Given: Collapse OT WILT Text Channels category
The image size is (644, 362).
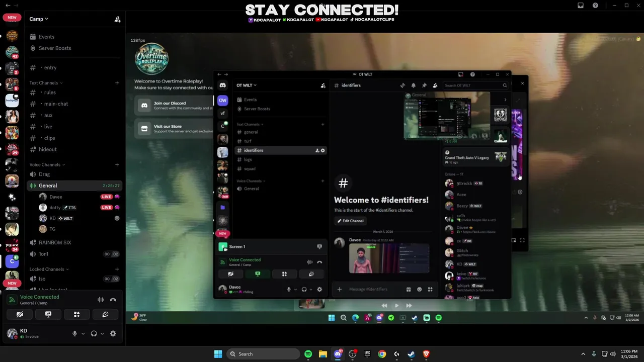Looking at the screenshot, I should [x=250, y=124].
